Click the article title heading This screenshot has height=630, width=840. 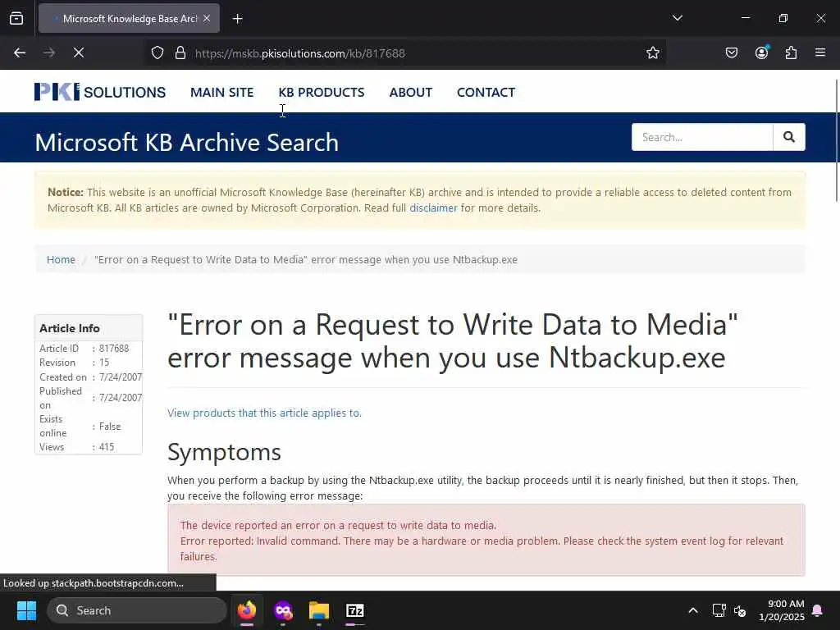[453, 340]
